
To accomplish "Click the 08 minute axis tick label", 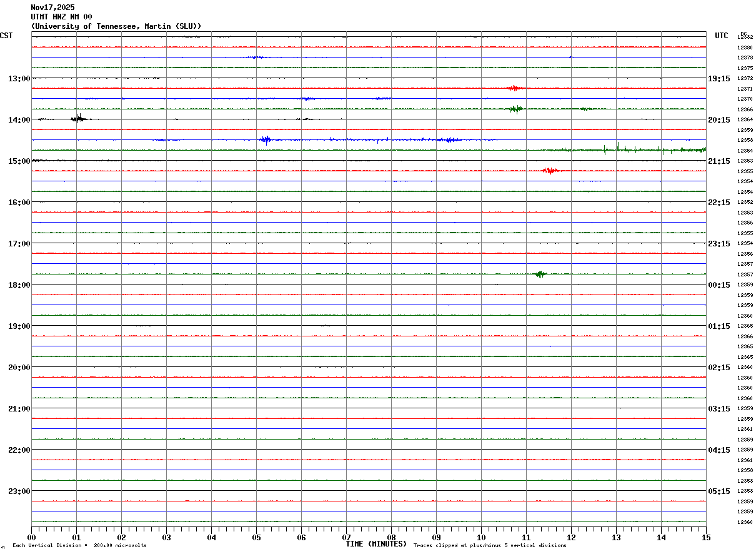I will coord(392,537).
